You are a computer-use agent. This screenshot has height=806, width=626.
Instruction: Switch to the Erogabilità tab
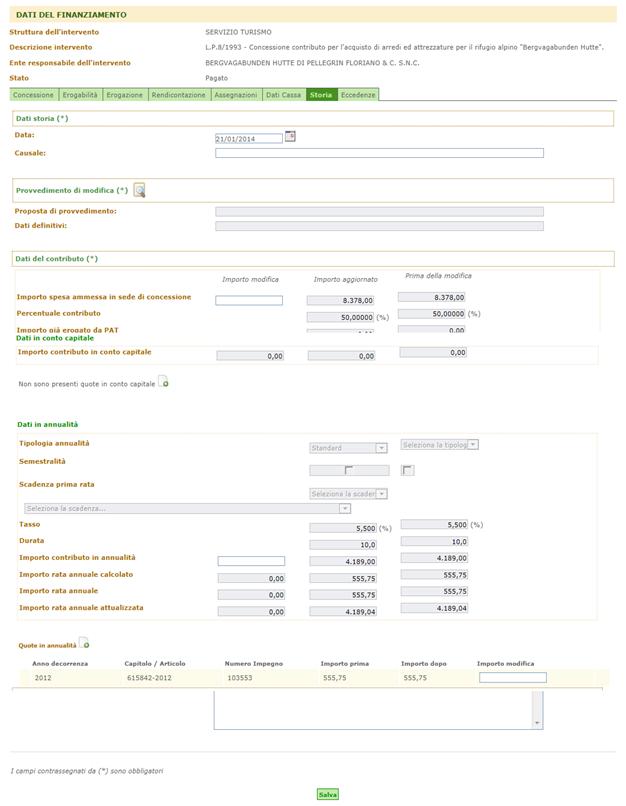(x=80, y=95)
